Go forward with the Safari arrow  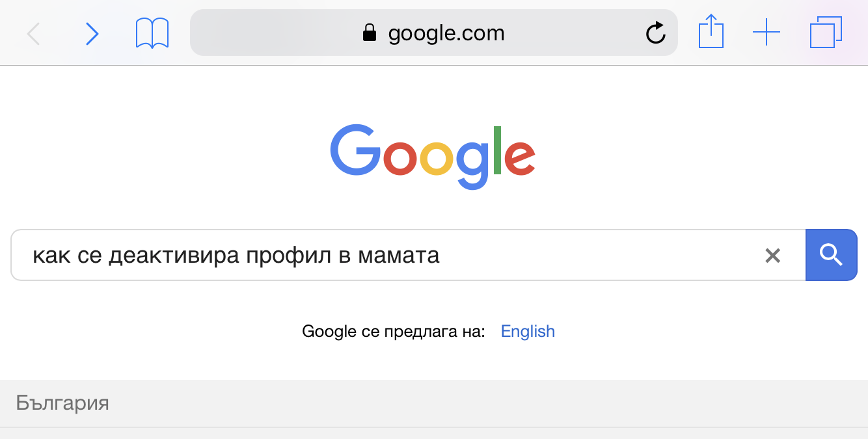point(92,33)
